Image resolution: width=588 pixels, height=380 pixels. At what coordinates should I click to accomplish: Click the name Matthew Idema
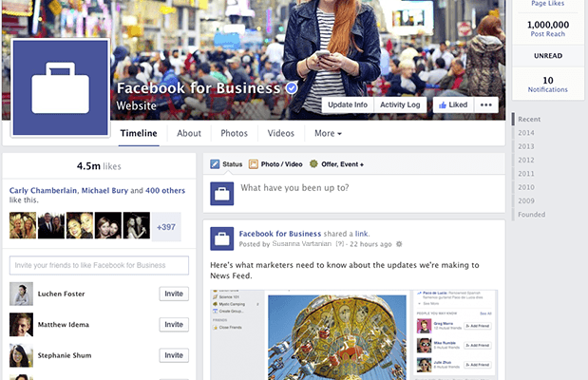[64, 325]
